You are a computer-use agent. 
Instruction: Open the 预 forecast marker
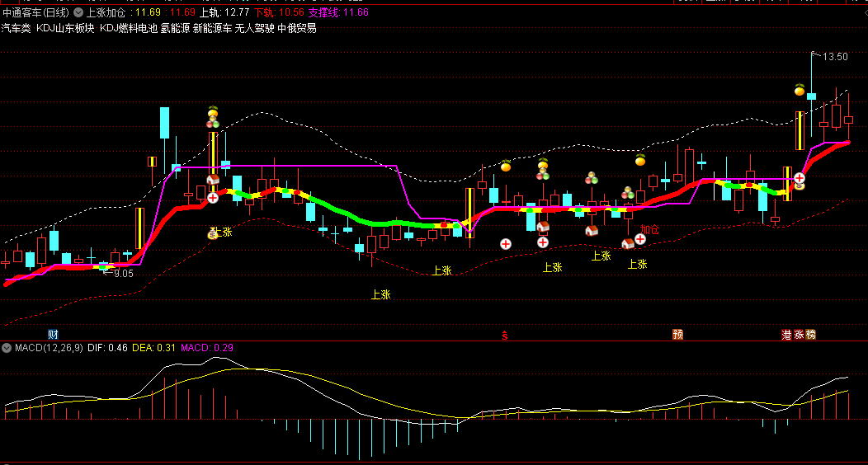(678, 335)
